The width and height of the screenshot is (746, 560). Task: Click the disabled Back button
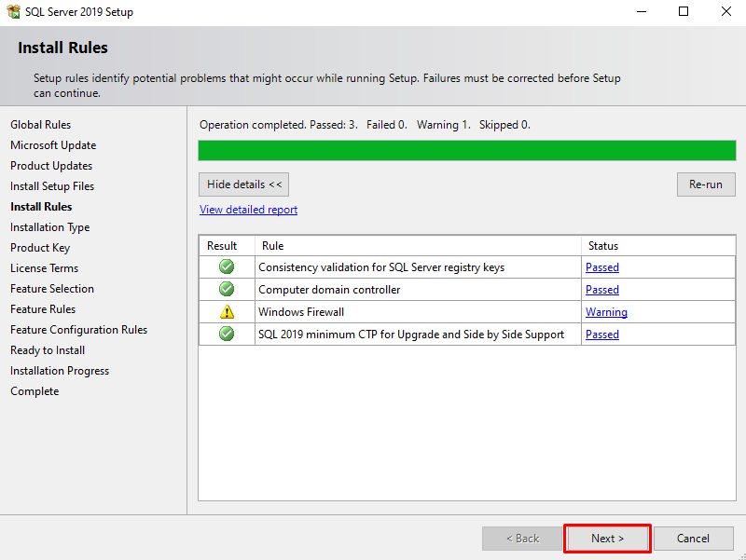point(522,539)
